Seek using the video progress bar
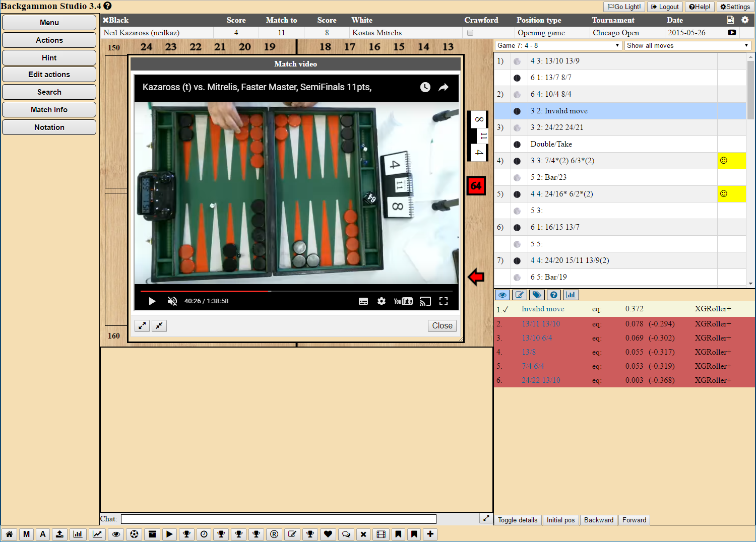Screen dimensions: 756x542 pyautogui.click(x=296, y=291)
